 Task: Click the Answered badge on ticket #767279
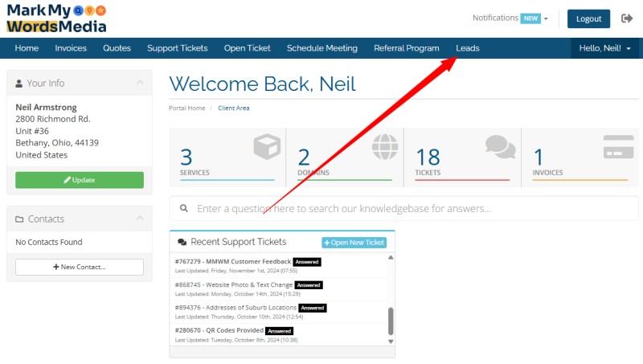tap(307, 262)
